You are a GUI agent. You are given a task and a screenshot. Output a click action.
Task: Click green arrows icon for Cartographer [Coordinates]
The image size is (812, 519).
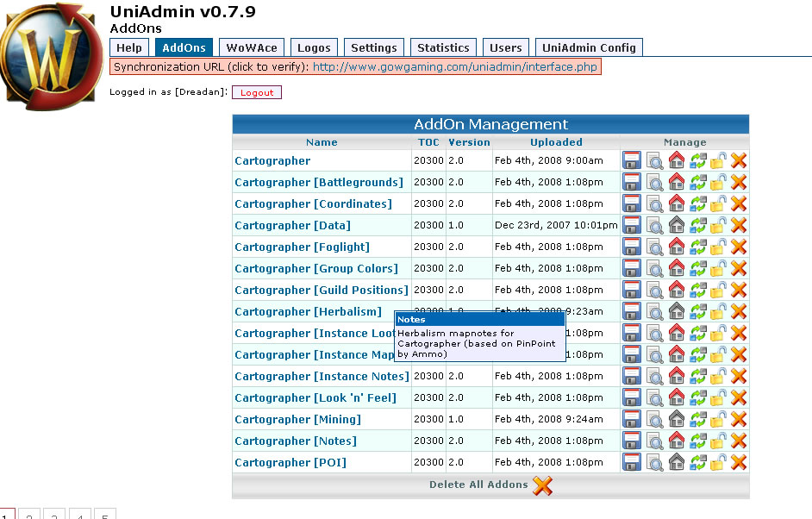[x=697, y=203]
